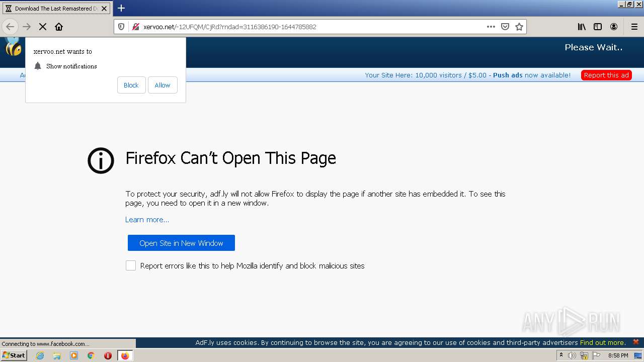Launch Opera browser from taskbar
The height and width of the screenshot is (362, 644).
tap(108, 355)
